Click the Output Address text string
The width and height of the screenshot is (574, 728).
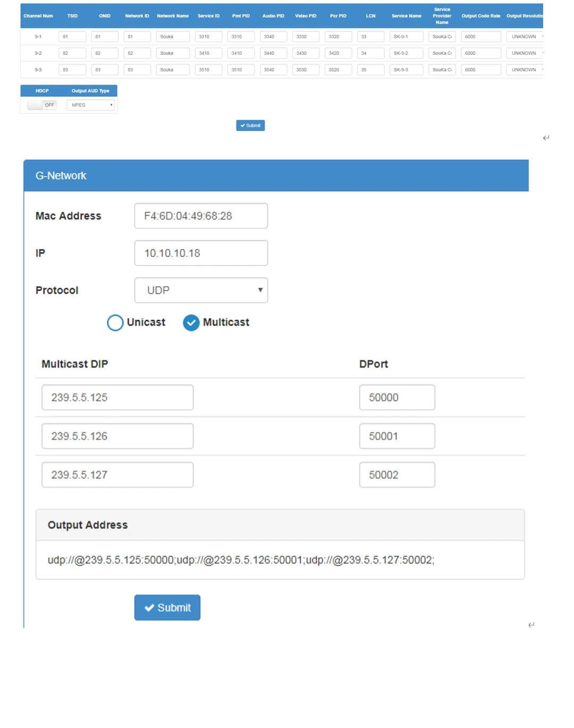[x=241, y=560]
